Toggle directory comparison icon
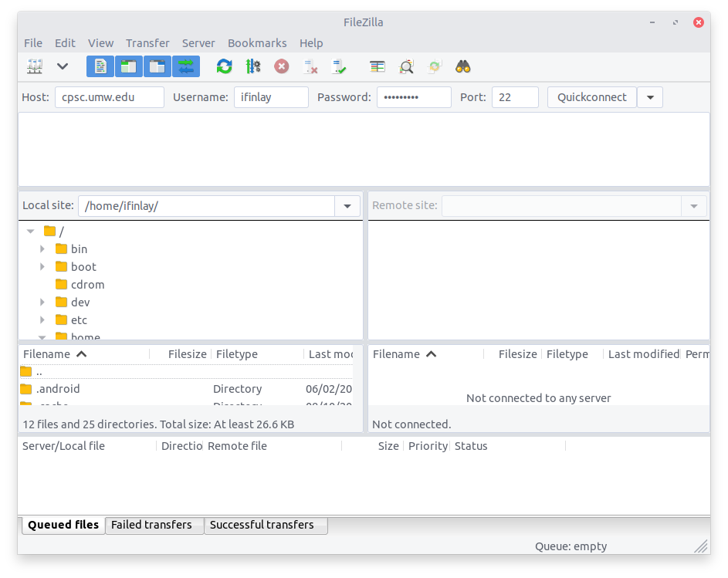728x578 pixels. click(x=406, y=66)
